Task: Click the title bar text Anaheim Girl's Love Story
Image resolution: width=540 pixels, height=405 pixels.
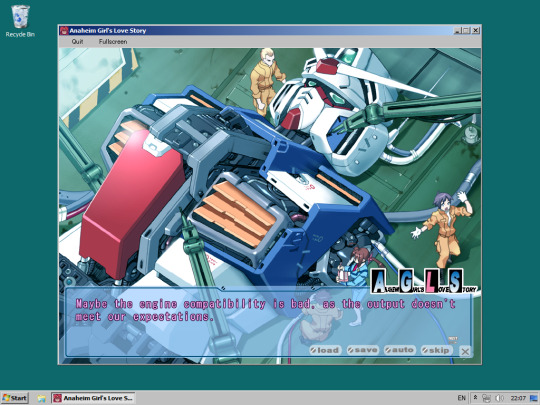Action: tap(108, 31)
